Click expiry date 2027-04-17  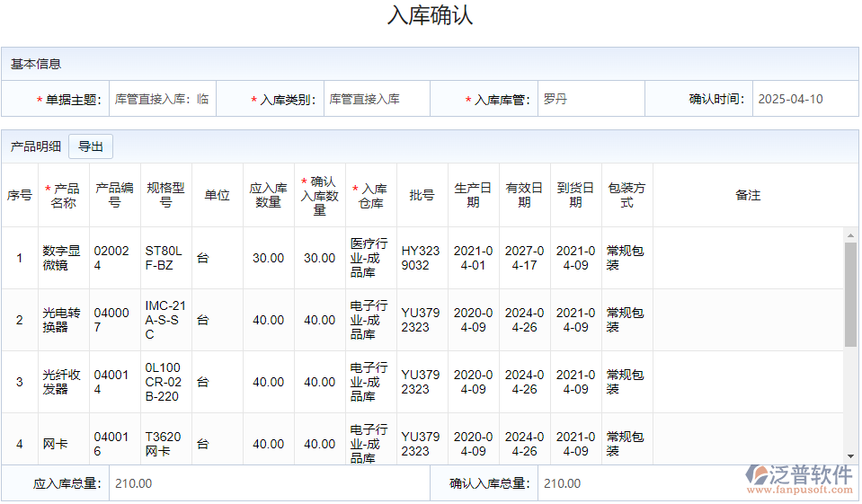[524, 258]
